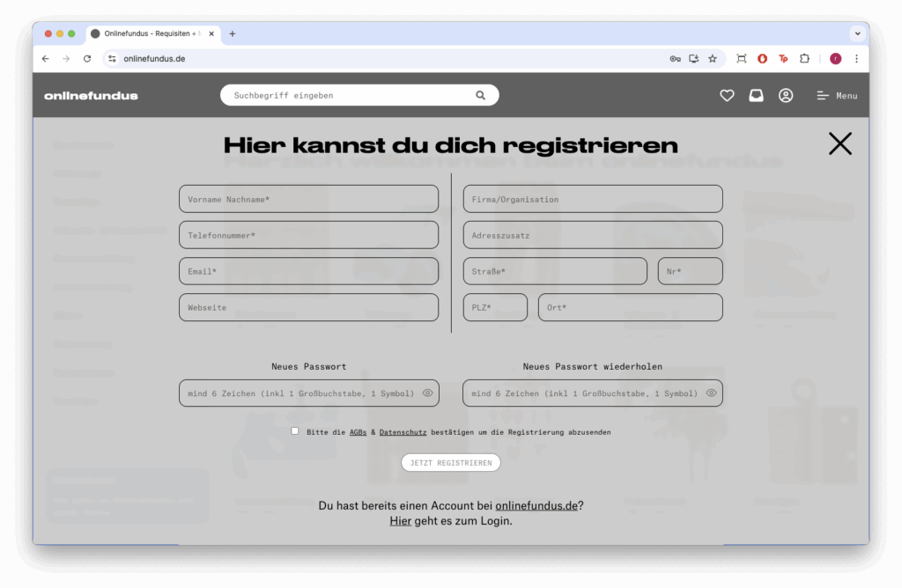The height and width of the screenshot is (588, 902).
Task: Check the AGBs & Datenschutz confirmation box
Action: (x=295, y=431)
